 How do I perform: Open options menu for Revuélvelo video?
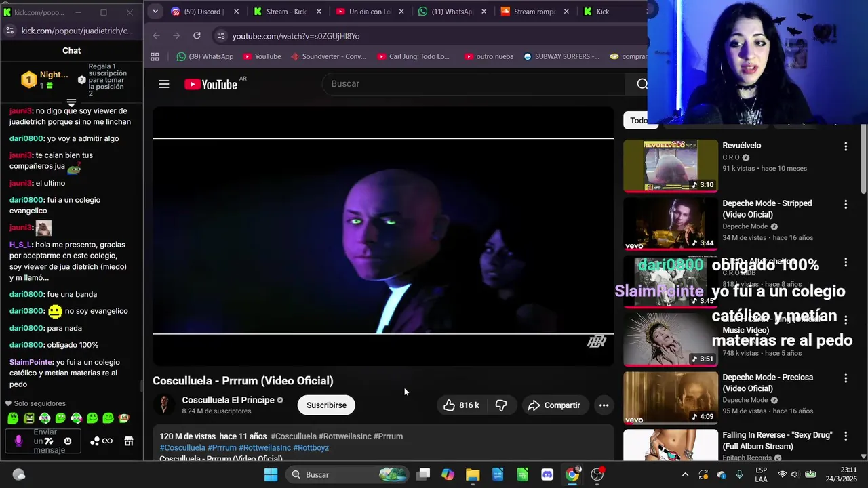coord(845,146)
